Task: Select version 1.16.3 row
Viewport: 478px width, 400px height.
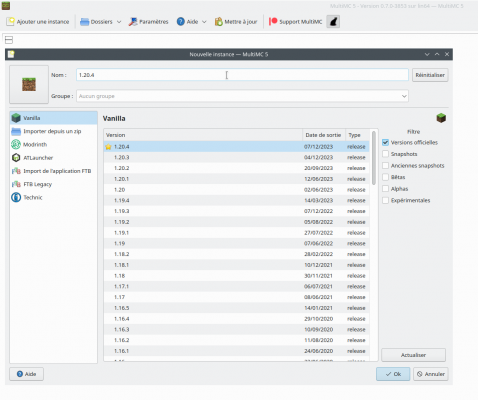Action: point(237,329)
